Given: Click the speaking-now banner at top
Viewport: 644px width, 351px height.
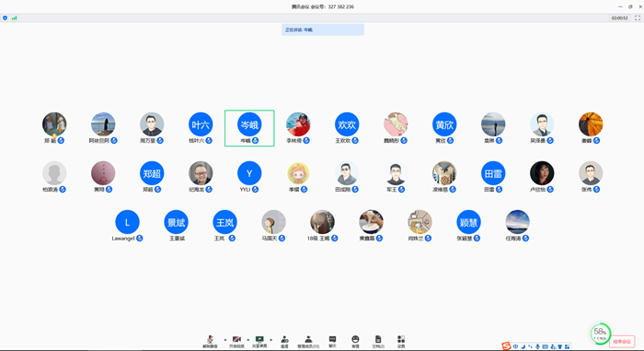Looking at the screenshot, I should tap(322, 29).
